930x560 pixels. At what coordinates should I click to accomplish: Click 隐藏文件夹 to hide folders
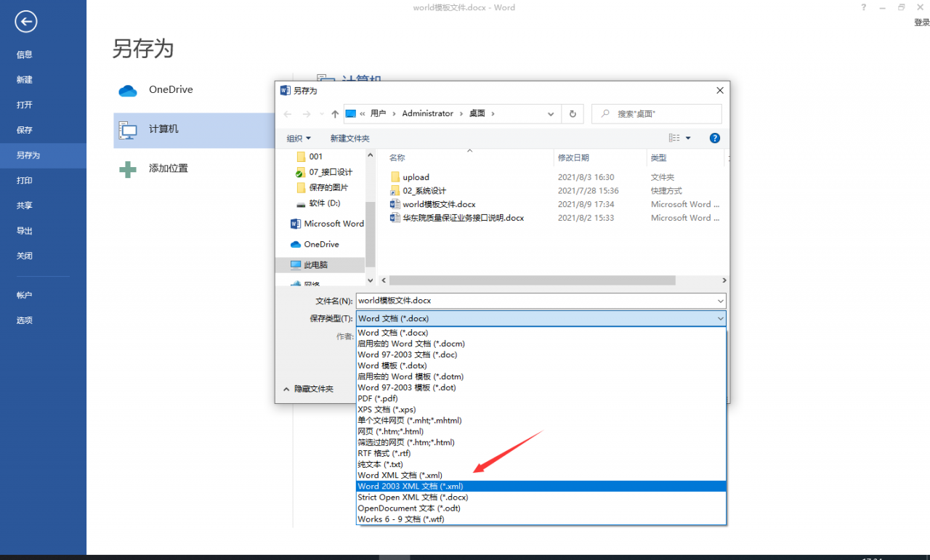(308, 389)
